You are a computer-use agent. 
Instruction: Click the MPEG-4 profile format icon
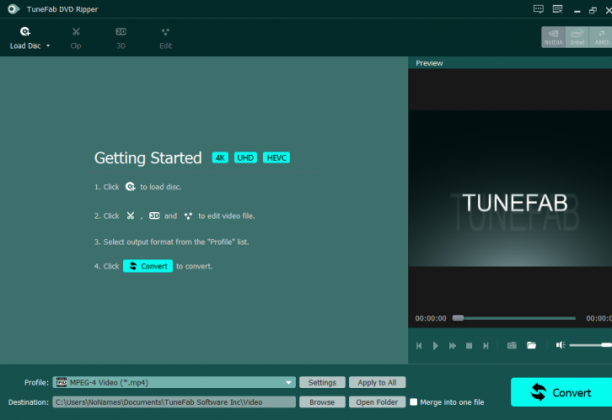(62, 382)
